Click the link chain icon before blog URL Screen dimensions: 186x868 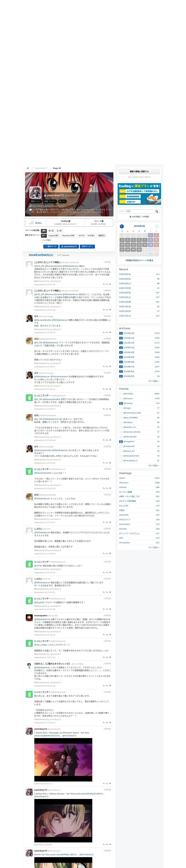click(x=31, y=206)
